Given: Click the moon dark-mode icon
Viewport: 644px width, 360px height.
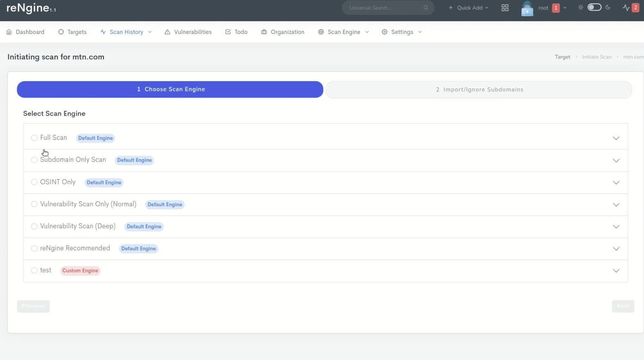Looking at the screenshot, I should point(608,7).
